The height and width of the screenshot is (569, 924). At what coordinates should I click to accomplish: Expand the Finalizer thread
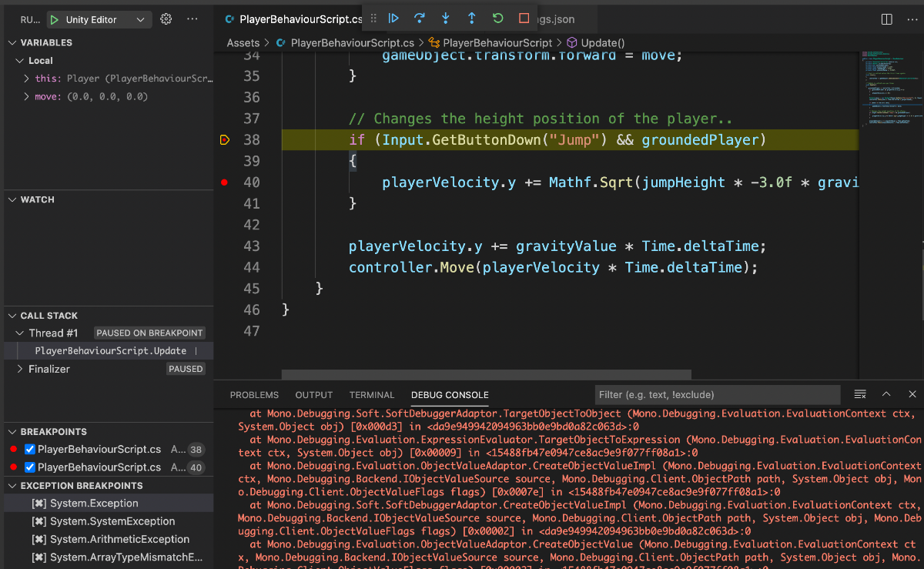point(20,370)
